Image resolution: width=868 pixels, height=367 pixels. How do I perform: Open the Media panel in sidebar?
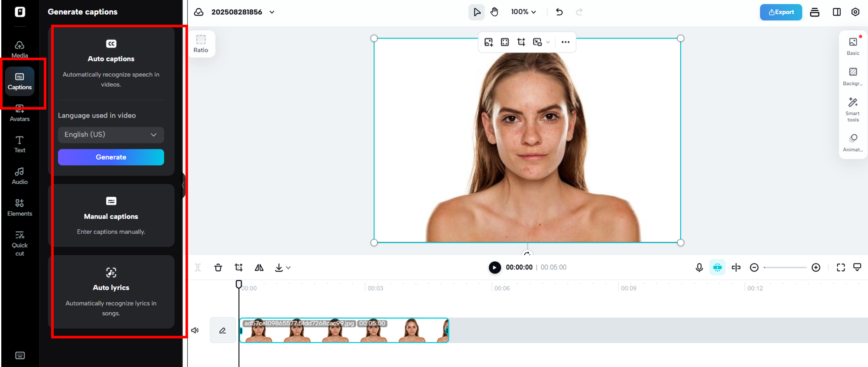coord(20,49)
